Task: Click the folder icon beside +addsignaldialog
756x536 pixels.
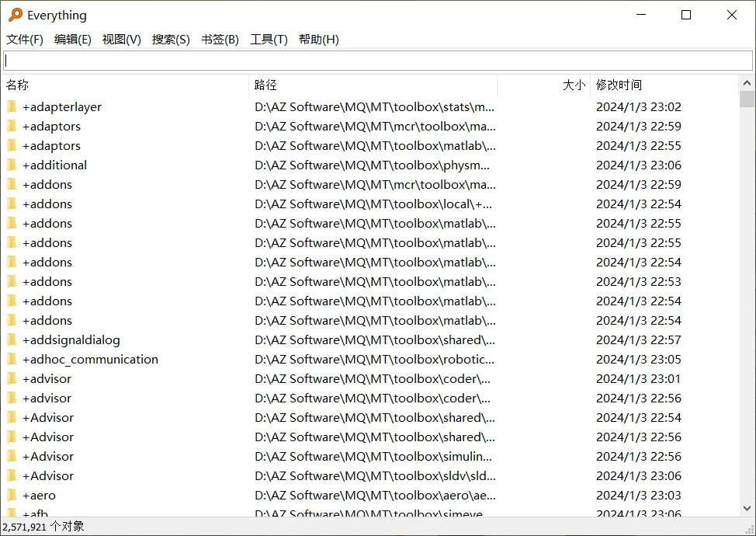Action: pyautogui.click(x=12, y=339)
